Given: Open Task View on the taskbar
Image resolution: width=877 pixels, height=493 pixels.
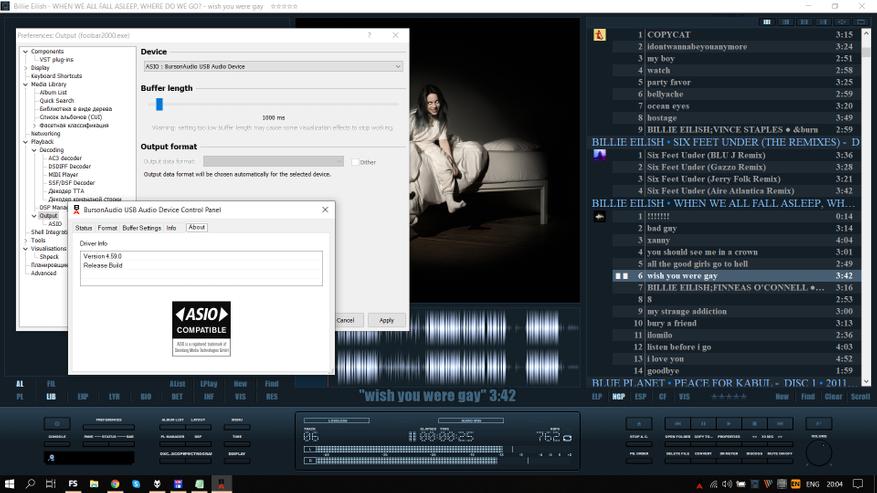Looking at the screenshot, I should (x=51, y=484).
